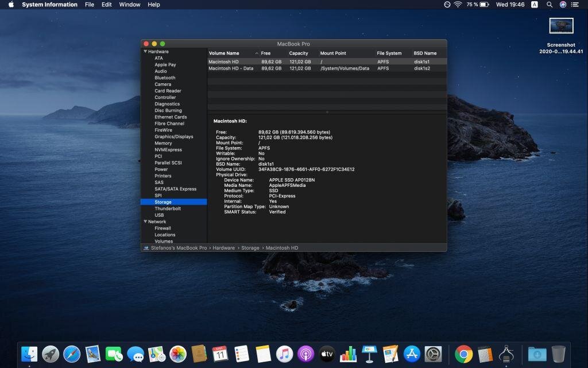Open the App Store from the Dock
The height and width of the screenshot is (368, 588).
pyautogui.click(x=412, y=354)
